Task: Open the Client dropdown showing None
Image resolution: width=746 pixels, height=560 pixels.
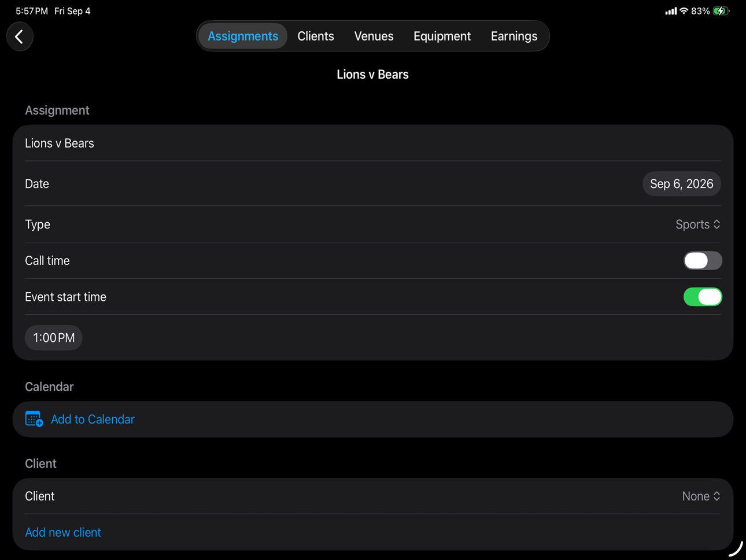Action: [x=701, y=496]
